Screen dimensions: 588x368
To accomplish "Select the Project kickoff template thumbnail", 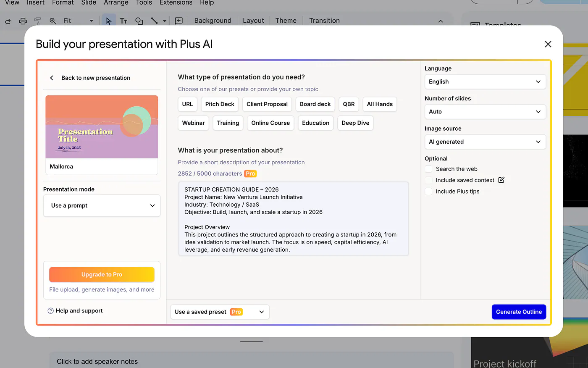I will tap(529, 353).
